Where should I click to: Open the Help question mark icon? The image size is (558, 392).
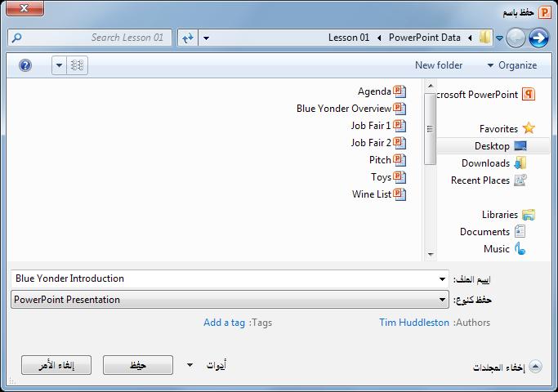pos(25,65)
